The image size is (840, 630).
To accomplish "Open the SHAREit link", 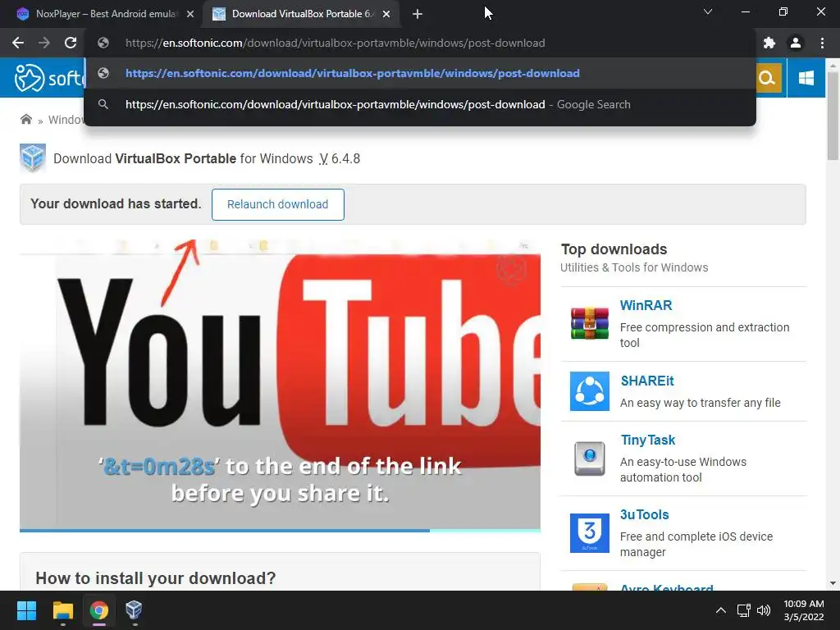I will (x=647, y=381).
